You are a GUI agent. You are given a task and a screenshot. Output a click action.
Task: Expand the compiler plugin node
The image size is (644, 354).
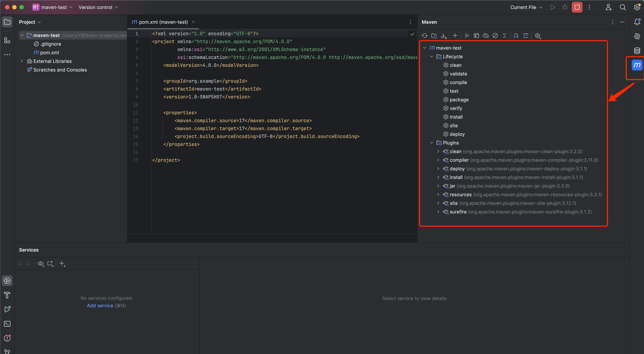coord(438,160)
